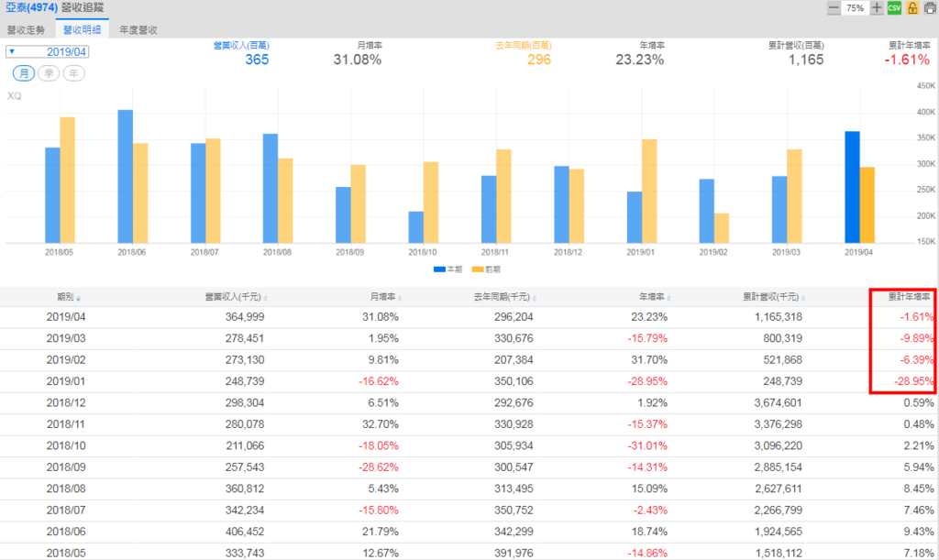Select the monthly 月 view toggle

(24, 73)
